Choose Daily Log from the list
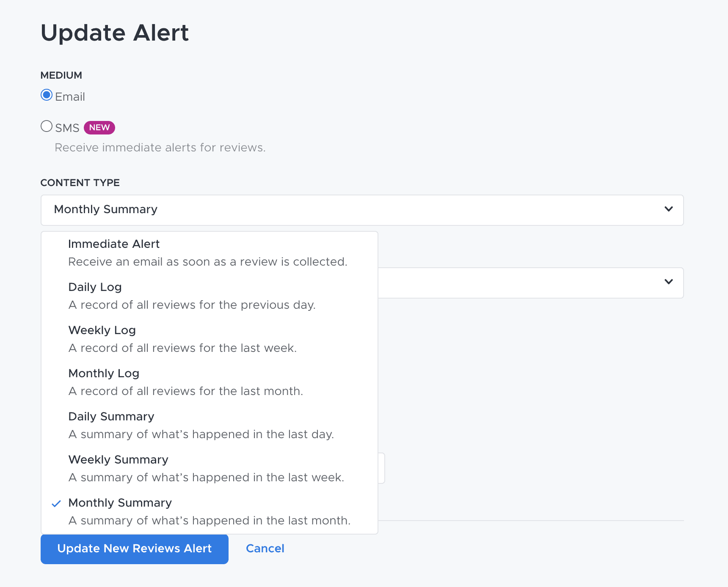728x587 pixels. click(x=95, y=287)
